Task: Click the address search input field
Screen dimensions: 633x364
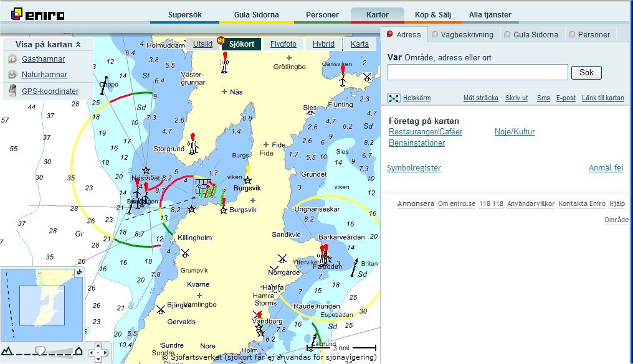Action: pos(477,73)
